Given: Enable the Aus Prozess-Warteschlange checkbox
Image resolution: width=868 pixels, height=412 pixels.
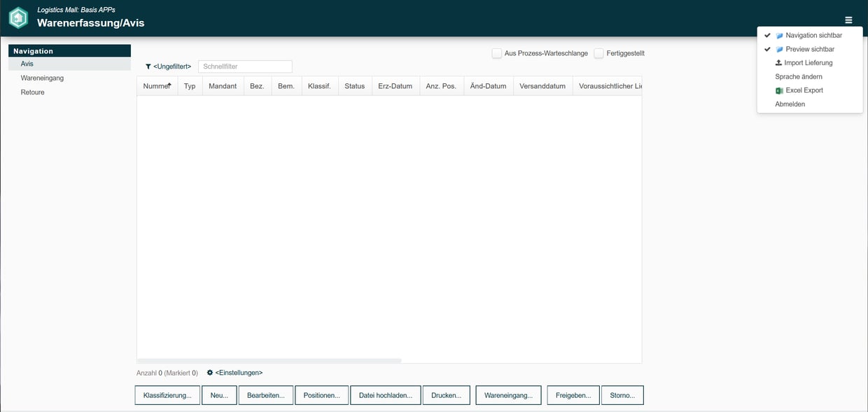Looking at the screenshot, I should (x=497, y=53).
